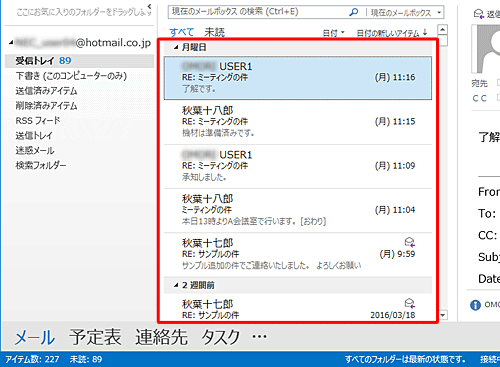The image size is (500, 367).
Task: Click the sender avatar picture
Action: (486, 49)
